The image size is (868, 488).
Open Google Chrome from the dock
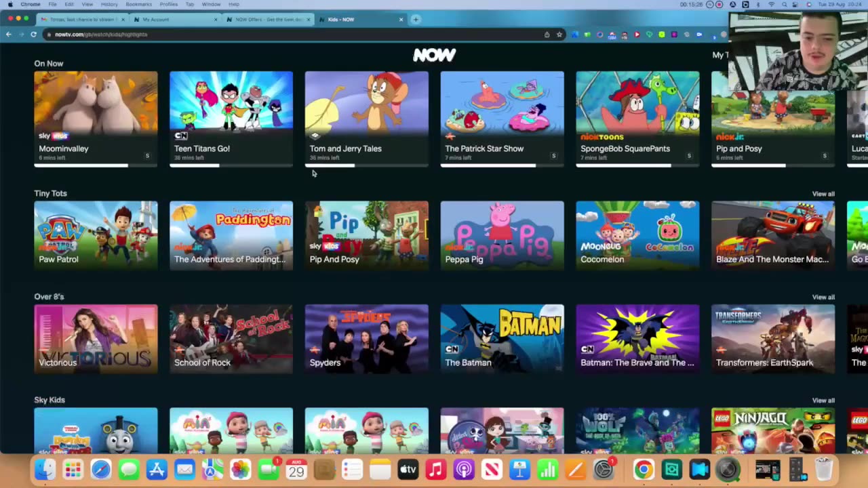tap(644, 469)
